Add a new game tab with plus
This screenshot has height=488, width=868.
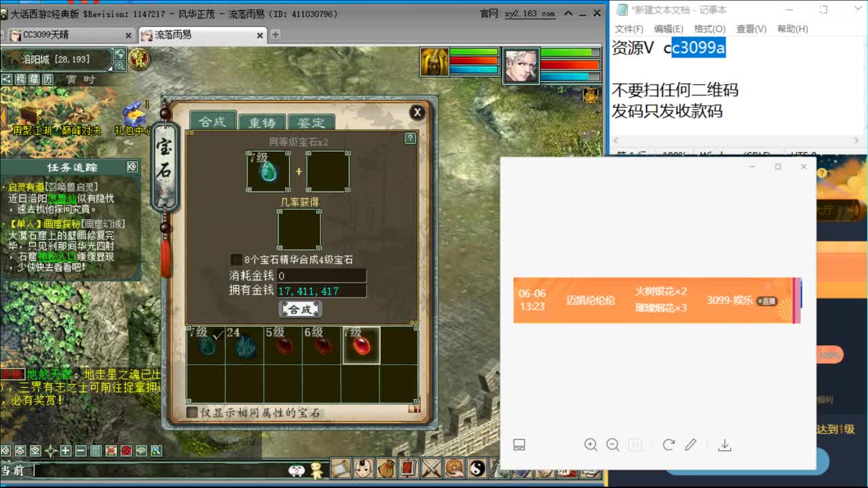[x=275, y=35]
